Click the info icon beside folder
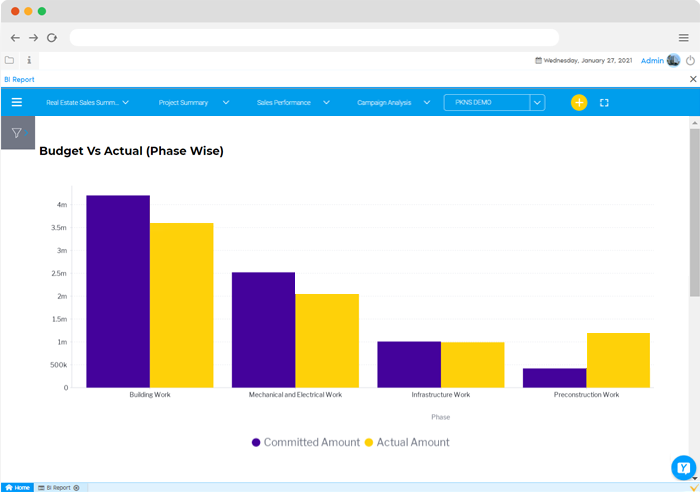The height and width of the screenshot is (492, 700). click(x=29, y=60)
